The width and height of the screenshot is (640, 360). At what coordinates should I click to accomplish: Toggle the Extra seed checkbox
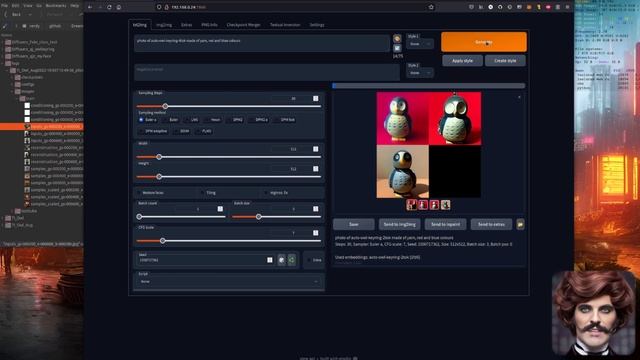309,260
